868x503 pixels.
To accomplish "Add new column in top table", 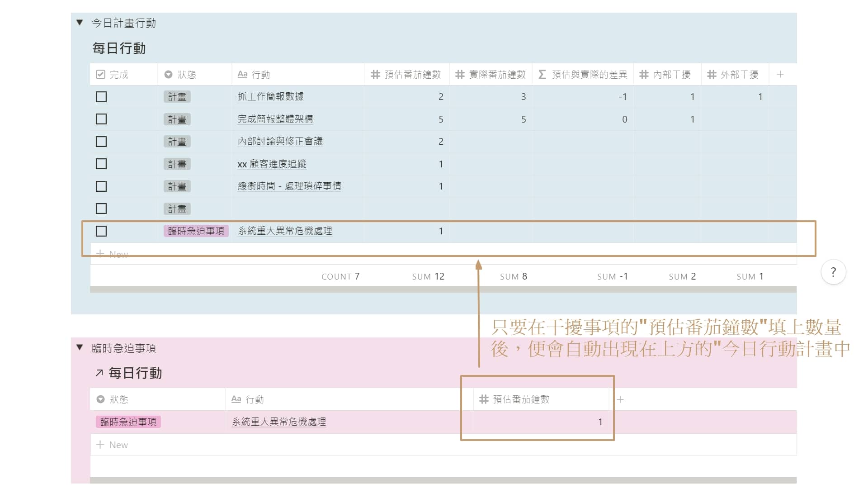I will click(780, 75).
